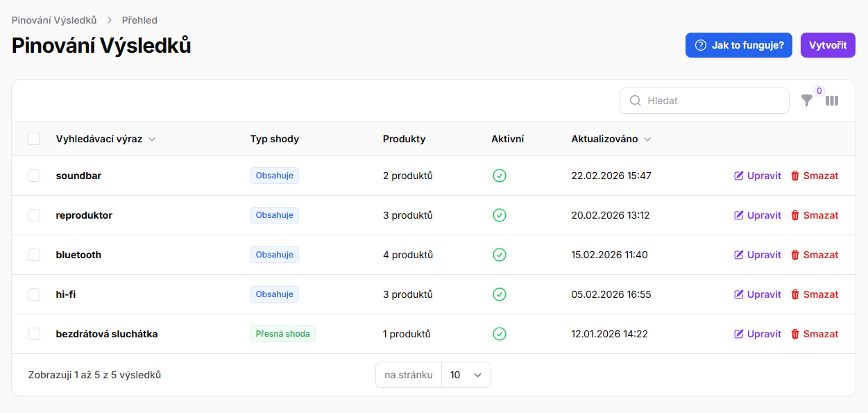Image resolution: width=868 pixels, height=413 pixels.
Task: Click the date 12.01.2026 14:22
Action: pos(609,334)
